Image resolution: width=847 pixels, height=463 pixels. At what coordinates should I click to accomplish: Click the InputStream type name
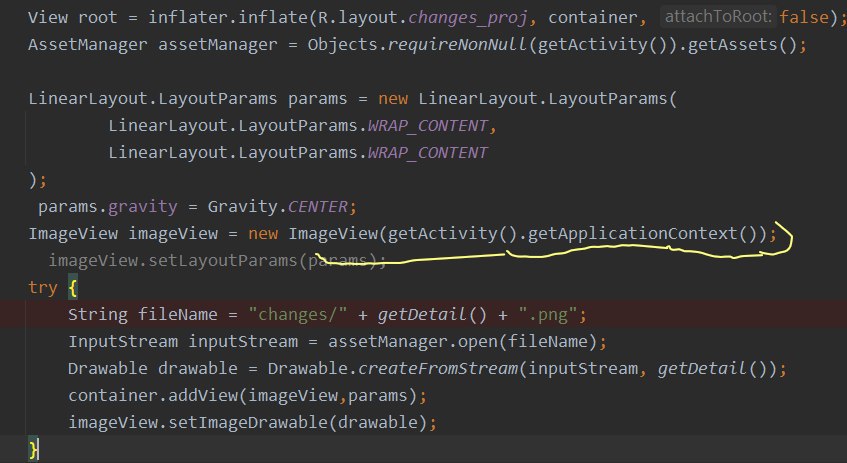point(123,341)
